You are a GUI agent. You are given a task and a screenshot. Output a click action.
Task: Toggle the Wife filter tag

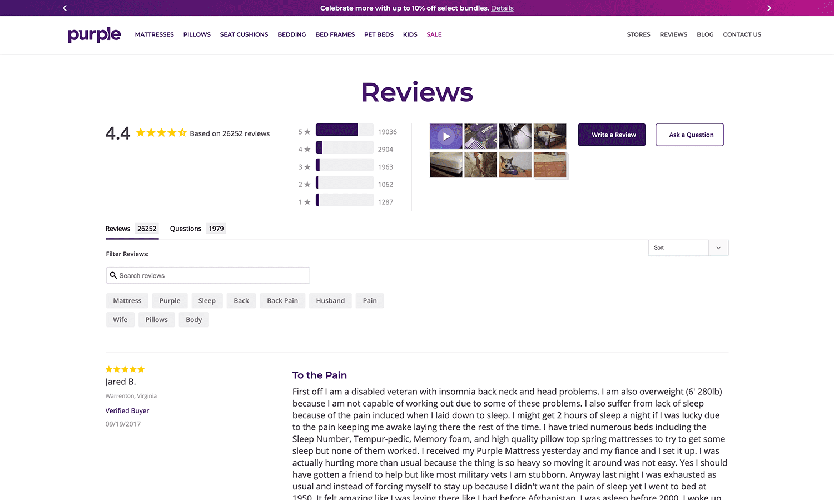(x=120, y=320)
